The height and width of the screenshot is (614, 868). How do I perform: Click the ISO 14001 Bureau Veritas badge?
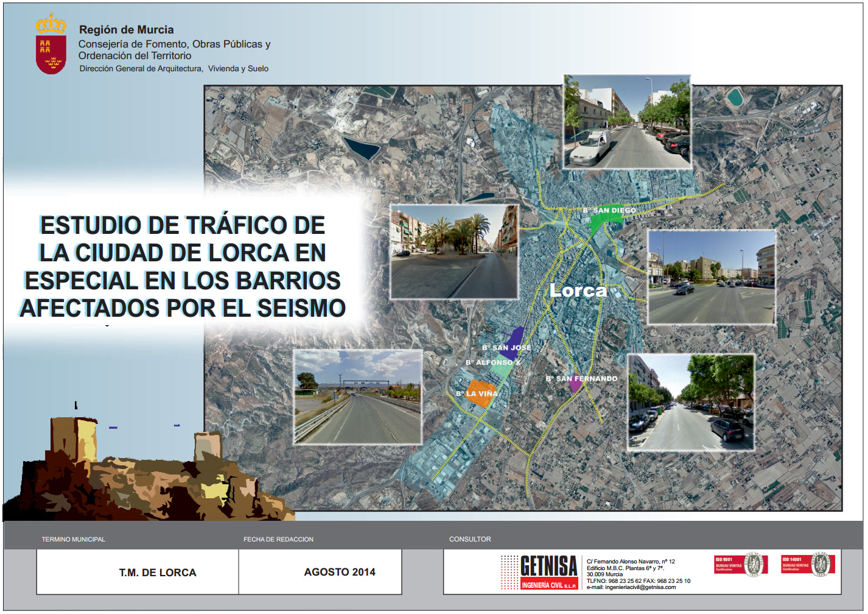807,565
